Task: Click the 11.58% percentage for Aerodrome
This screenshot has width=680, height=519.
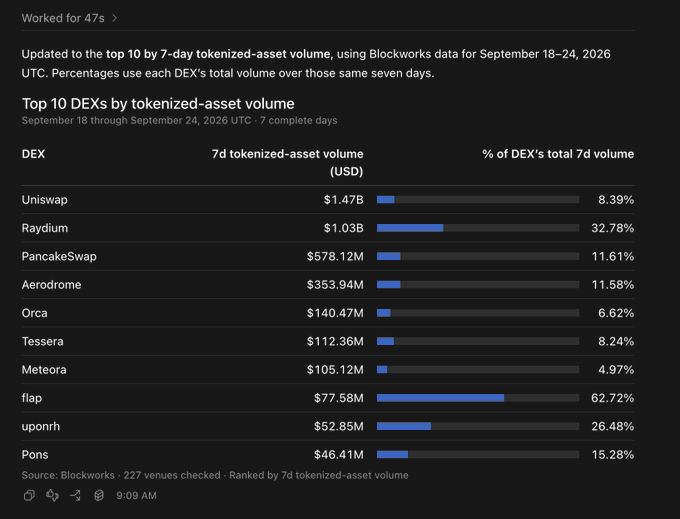Action: [613, 285]
